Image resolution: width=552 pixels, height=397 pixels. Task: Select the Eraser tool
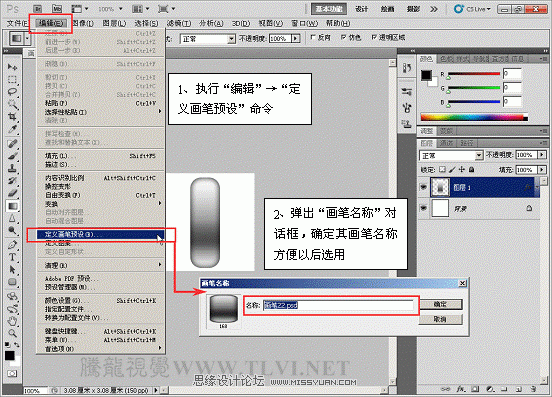12,193
